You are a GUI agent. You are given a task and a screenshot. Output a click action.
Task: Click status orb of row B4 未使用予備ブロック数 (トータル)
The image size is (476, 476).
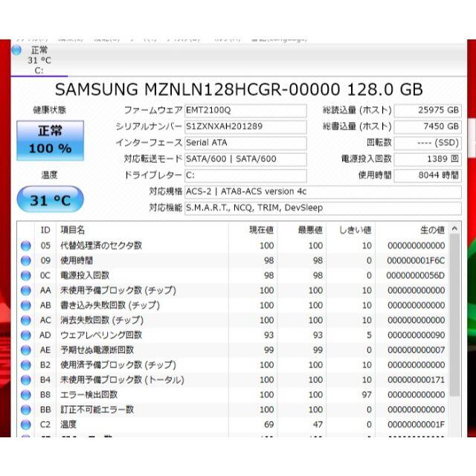pos(26,380)
